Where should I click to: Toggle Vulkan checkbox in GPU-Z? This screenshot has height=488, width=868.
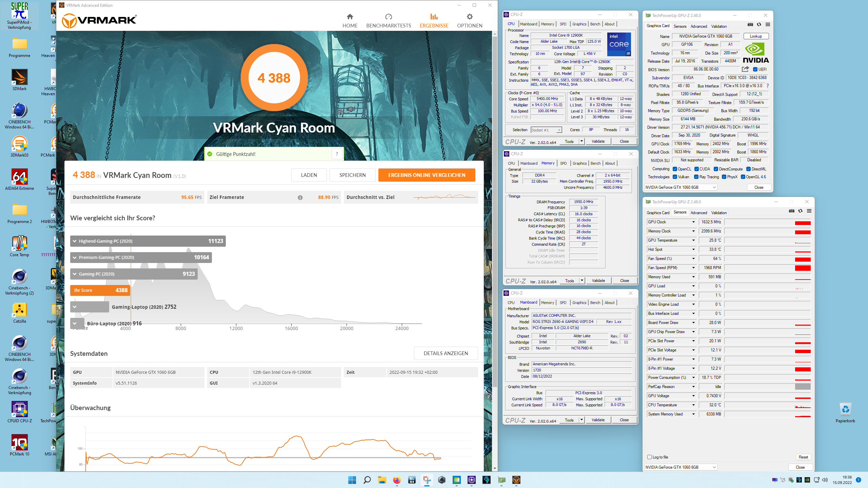coord(675,177)
